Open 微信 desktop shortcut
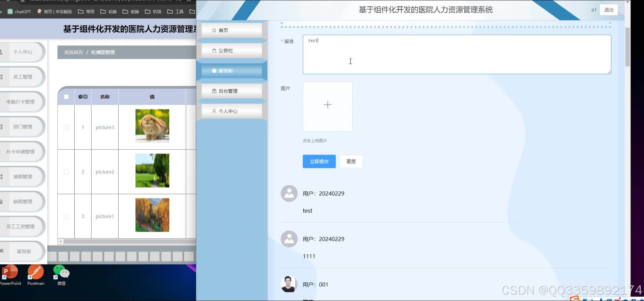 61,275
